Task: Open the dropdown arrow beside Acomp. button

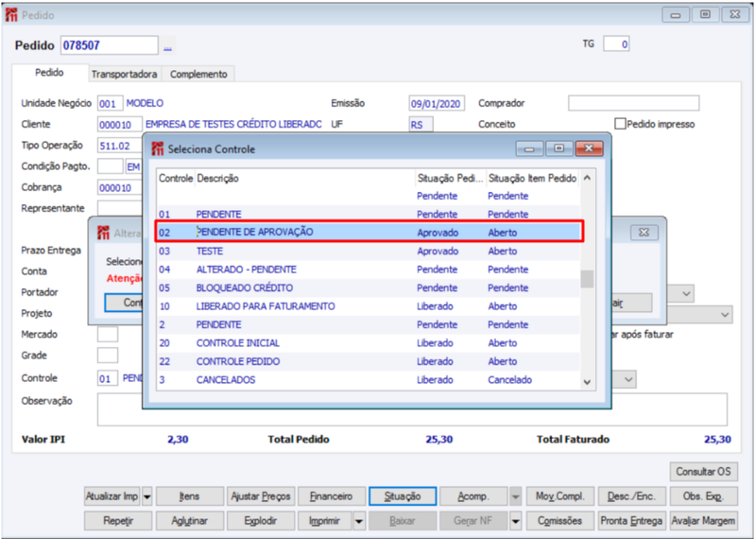Action: 515,496
